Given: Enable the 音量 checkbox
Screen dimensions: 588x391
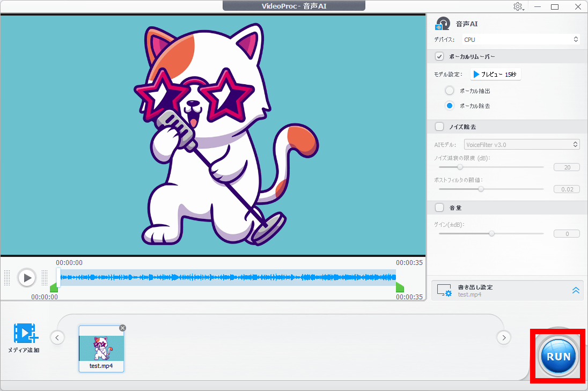Looking at the screenshot, I should tap(439, 208).
